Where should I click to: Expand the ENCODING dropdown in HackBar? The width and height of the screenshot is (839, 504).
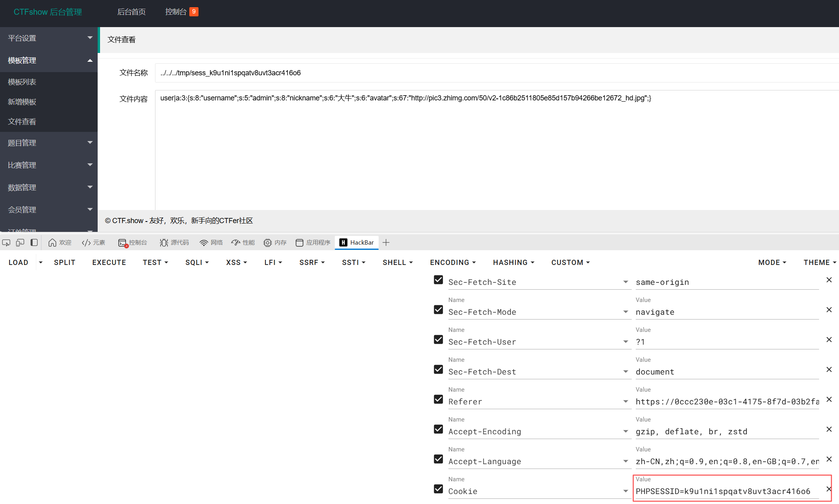(x=453, y=263)
